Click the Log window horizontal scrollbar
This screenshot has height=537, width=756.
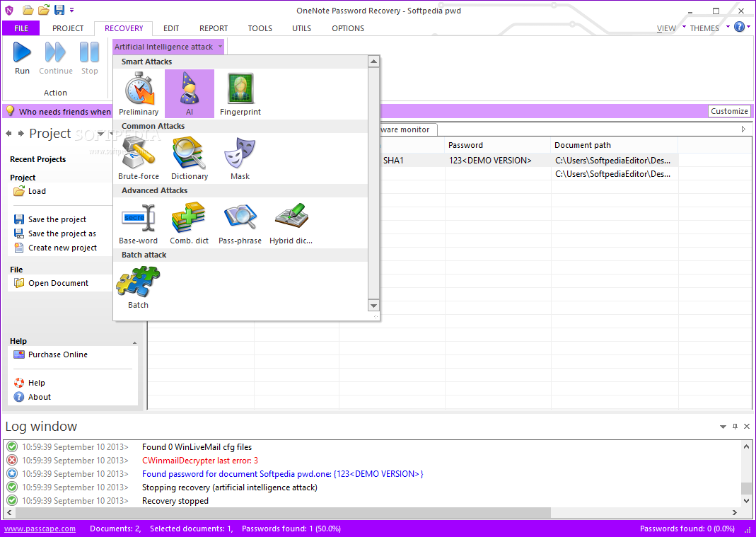[283, 512]
